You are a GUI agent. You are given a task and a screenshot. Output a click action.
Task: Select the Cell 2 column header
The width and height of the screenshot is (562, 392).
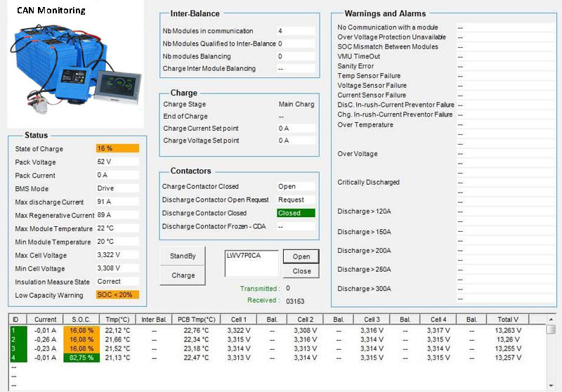pyautogui.click(x=306, y=319)
